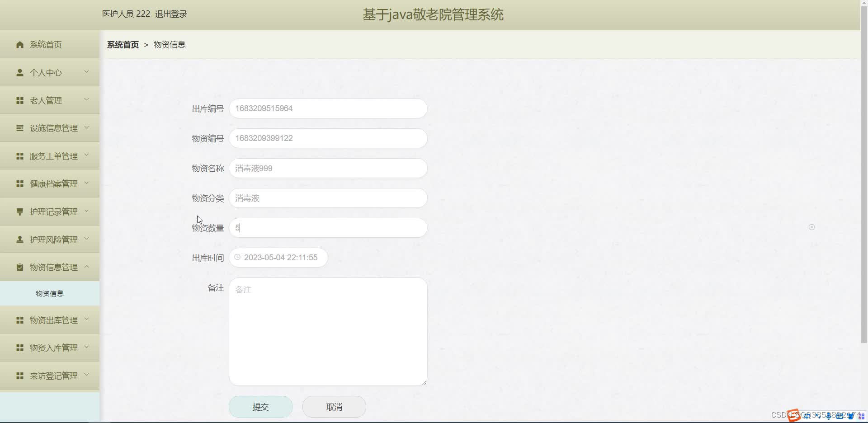Click the Sogou input method logo

(794, 416)
